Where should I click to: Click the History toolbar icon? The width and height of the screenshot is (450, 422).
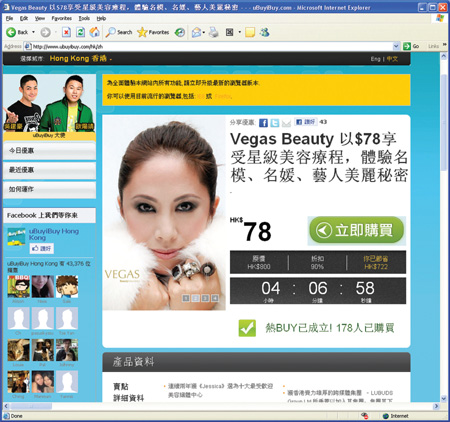click(x=180, y=32)
